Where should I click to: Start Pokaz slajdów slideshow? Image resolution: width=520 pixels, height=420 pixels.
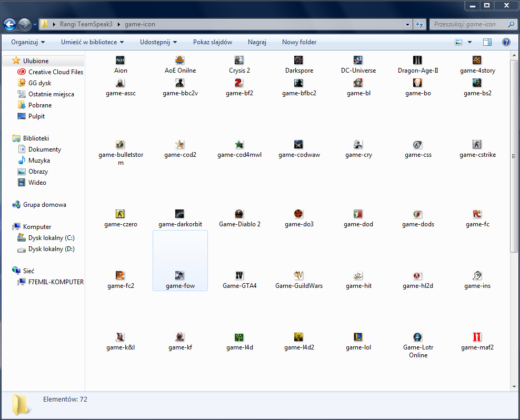213,42
